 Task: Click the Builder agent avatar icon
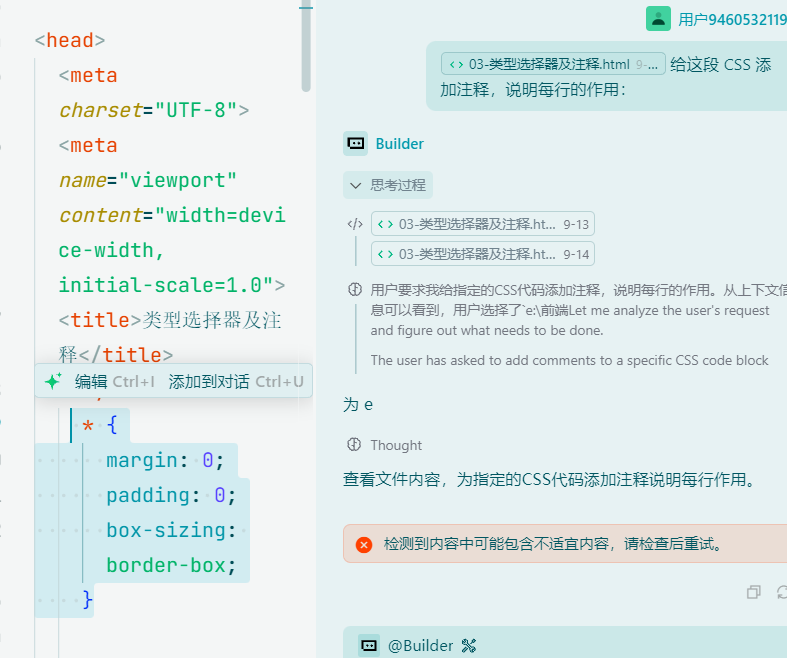tap(355, 144)
